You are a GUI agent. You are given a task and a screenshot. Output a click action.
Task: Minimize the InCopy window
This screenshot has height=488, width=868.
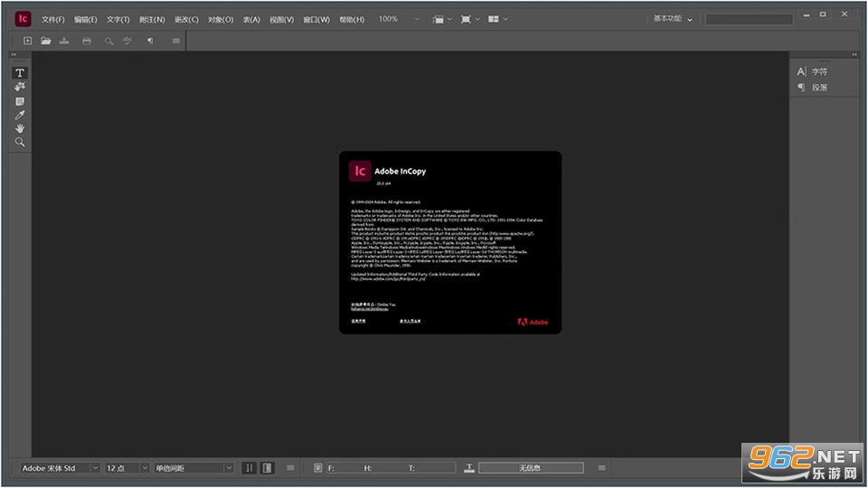pos(807,15)
